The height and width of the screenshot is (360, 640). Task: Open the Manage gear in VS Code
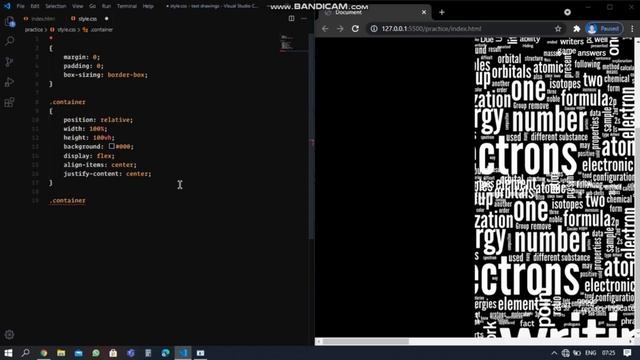pos(9,335)
